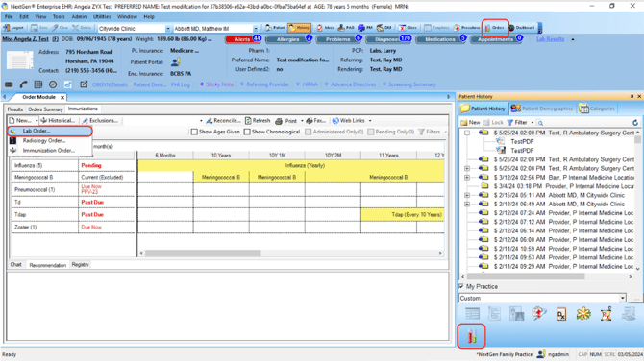Click the Allergies button
This screenshot has width=644, height=362.
(x=288, y=39)
